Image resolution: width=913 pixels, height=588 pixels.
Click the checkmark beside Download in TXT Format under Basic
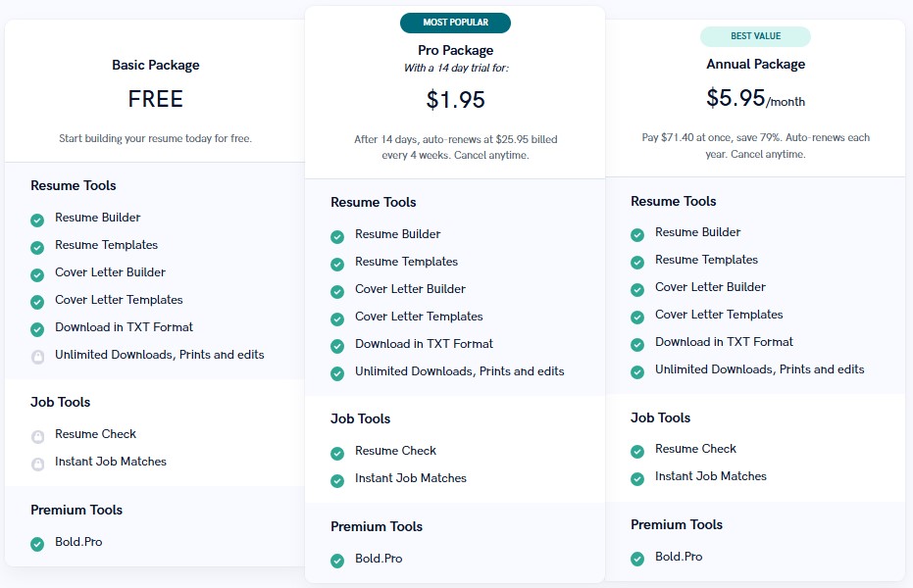click(x=37, y=327)
